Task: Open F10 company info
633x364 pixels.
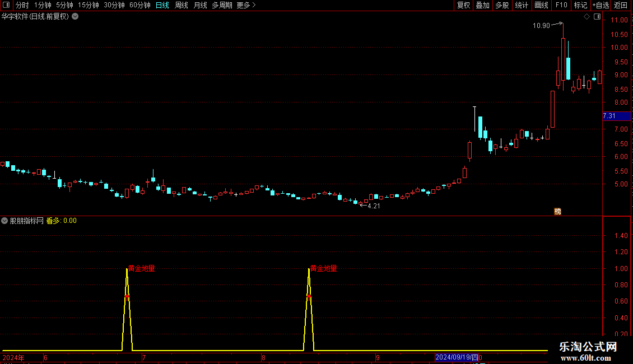Action: click(x=561, y=5)
